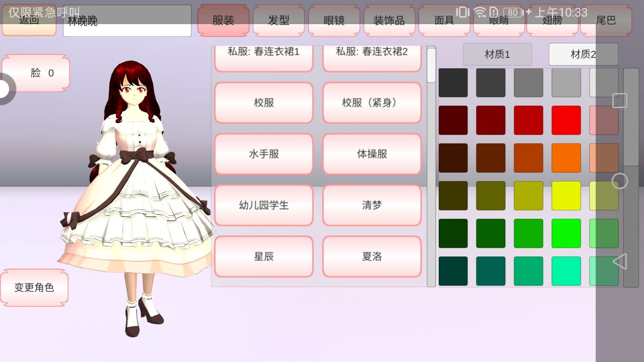Choose the 水手服 sailor outfit
This screenshot has height=362, width=644.
(x=264, y=154)
